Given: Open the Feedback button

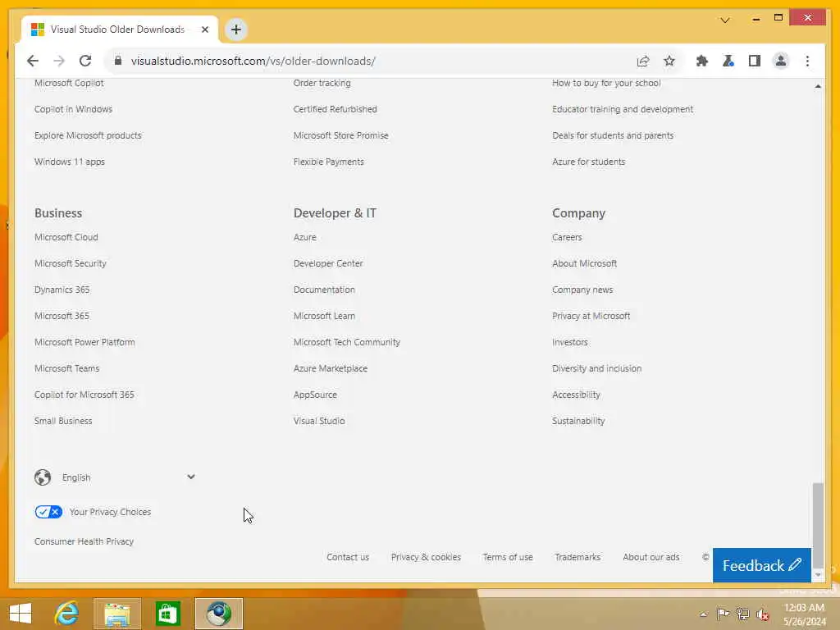Looking at the screenshot, I should tap(761, 565).
